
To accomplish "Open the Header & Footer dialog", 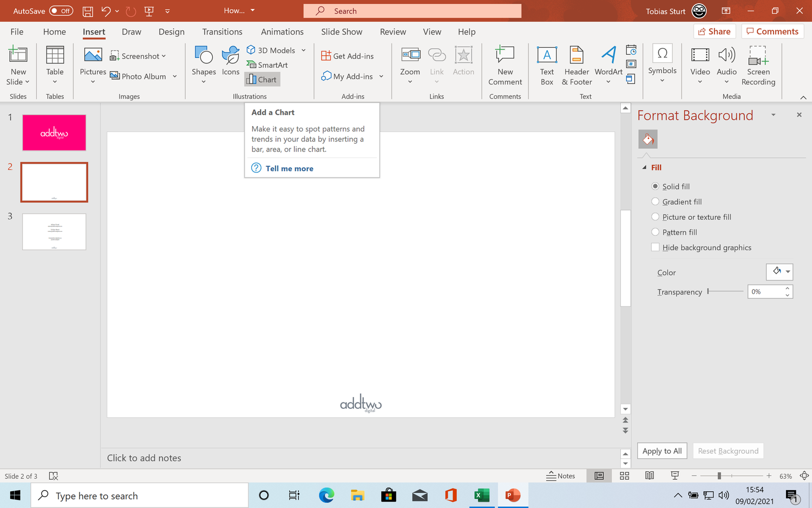I will pyautogui.click(x=576, y=64).
